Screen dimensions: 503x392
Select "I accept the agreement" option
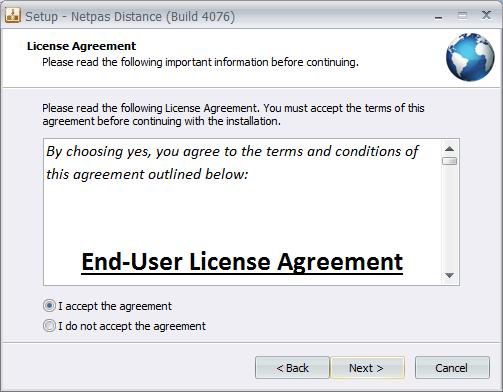pos(107,306)
